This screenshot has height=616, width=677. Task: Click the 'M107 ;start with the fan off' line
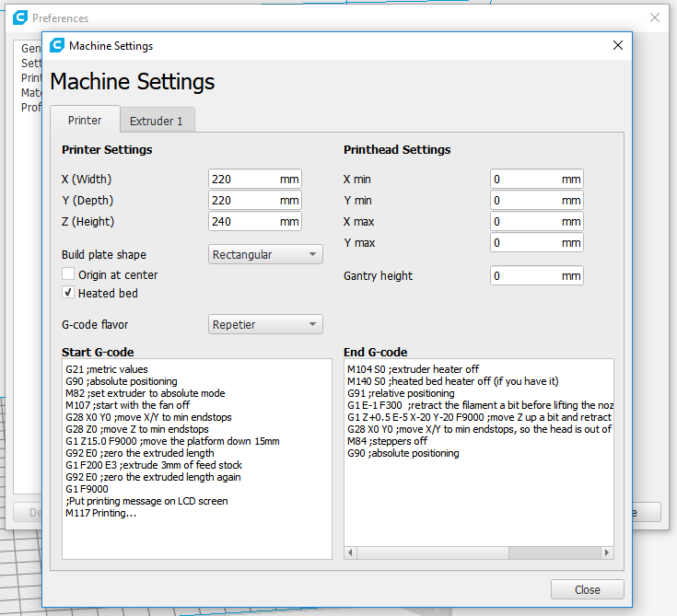(127, 405)
